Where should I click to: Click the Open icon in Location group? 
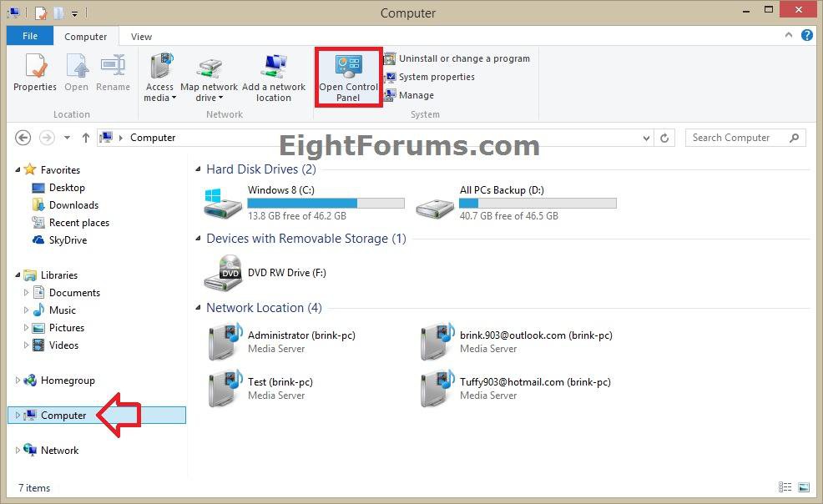[77, 73]
